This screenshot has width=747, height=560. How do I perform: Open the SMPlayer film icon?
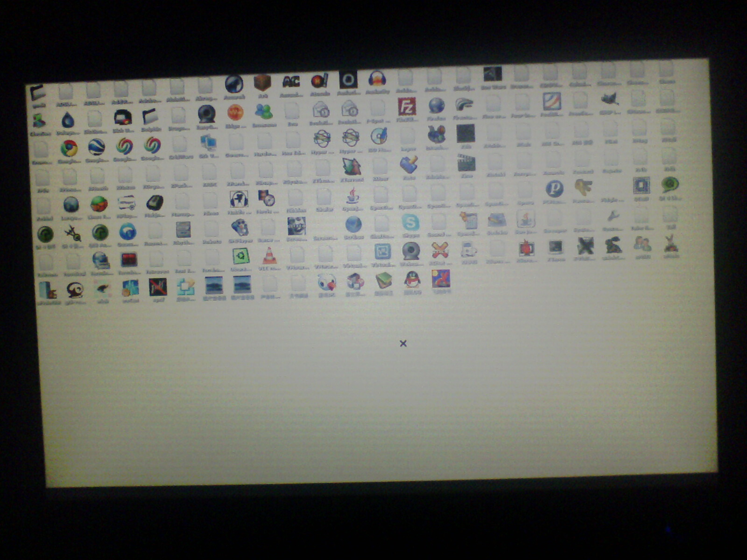(x=240, y=228)
